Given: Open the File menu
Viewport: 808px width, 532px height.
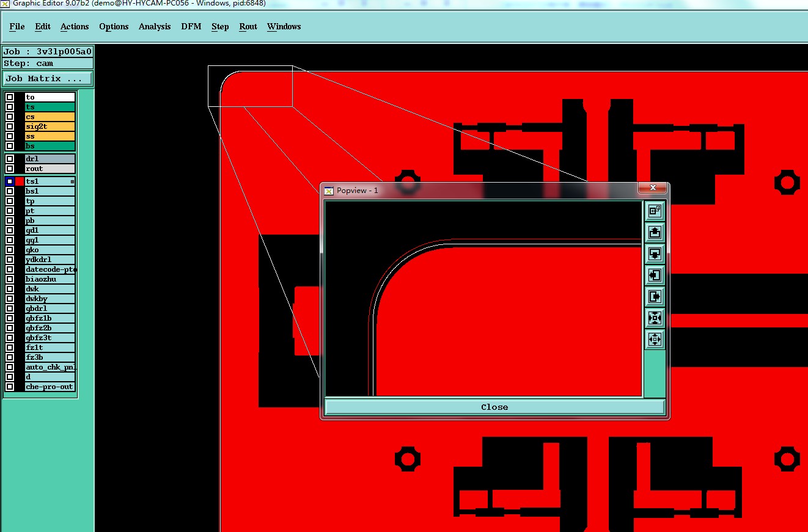Looking at the screenshot, I should (17, 27).
